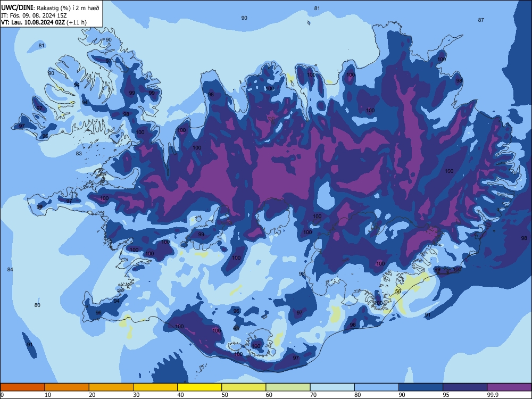Click the 'UWC/DINI' title text
This screenshot has height=399, width=532.
[x=18, y=8]
